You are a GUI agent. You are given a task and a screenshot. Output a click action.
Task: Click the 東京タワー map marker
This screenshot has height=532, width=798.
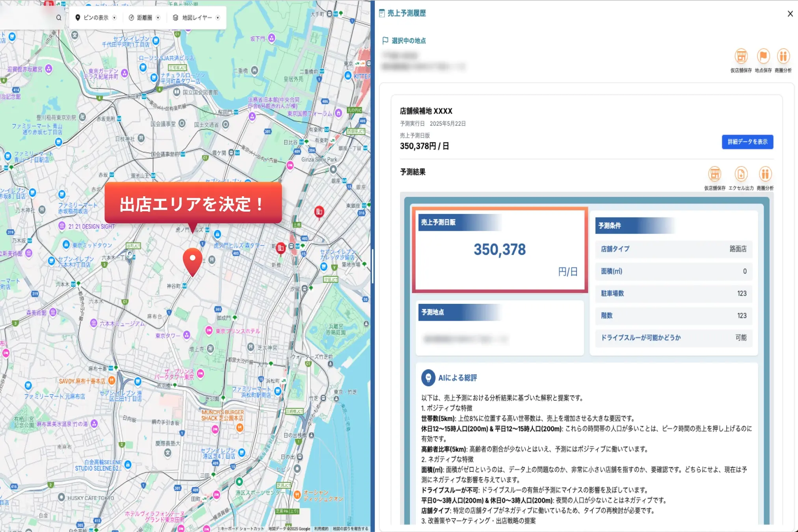click(x=187, y=335)
